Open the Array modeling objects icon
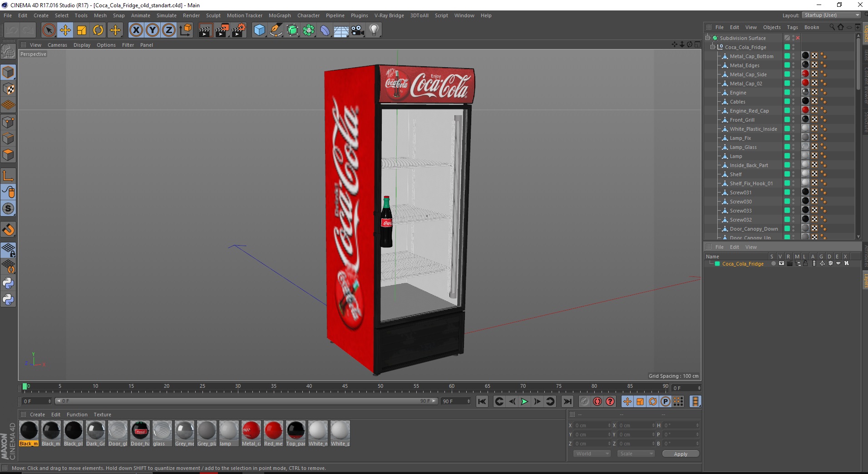This screenshot has width=868, height=474. click(309, 30)
